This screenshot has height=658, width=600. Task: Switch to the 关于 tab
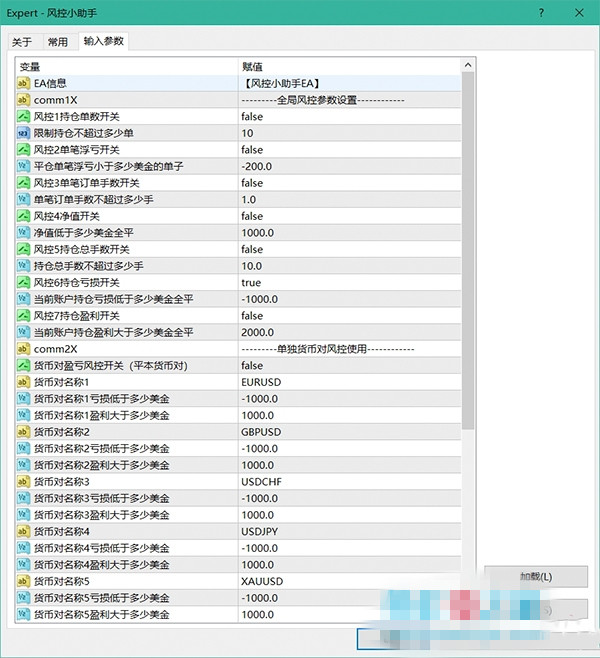(22, 42)
